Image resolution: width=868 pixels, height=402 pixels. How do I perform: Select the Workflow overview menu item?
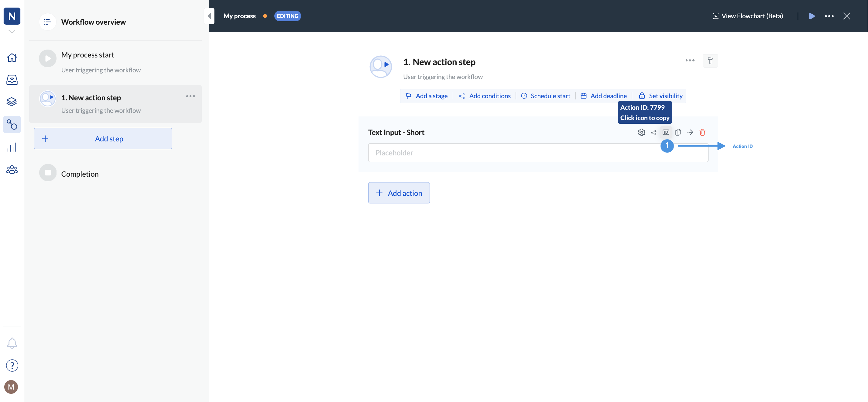93,22
